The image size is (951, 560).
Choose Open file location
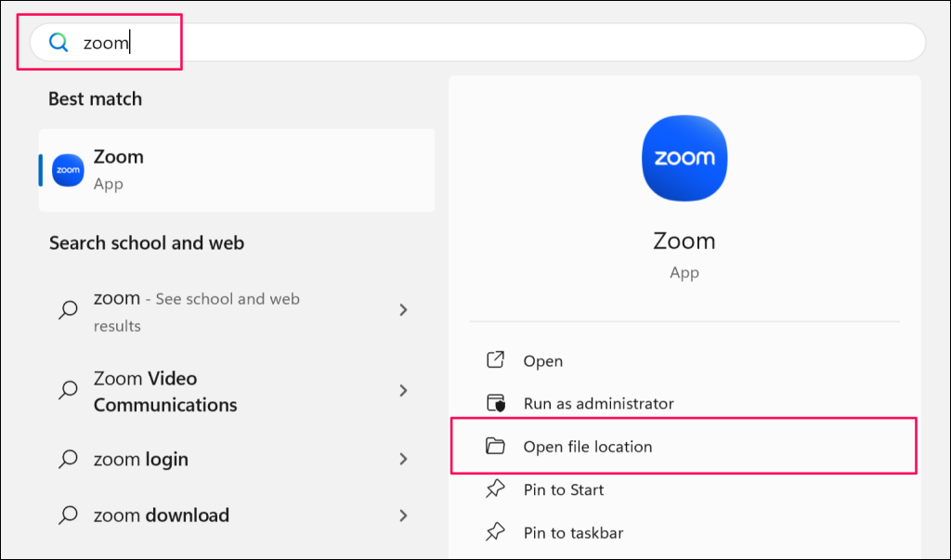[588, 447]
